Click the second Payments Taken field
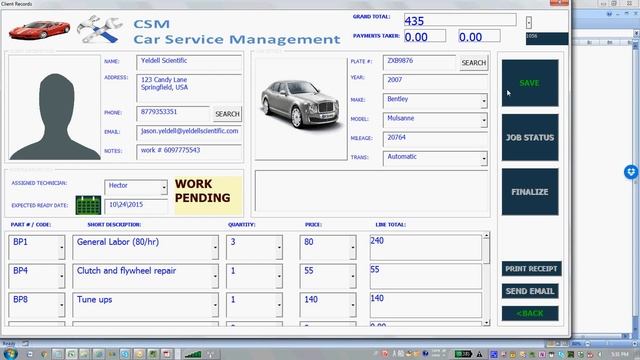640x360 pixels. (x=479, y=36)
